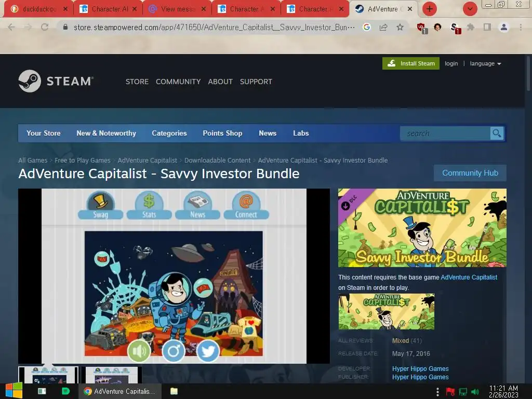Click the Swag hat icon in the game screenshot
Screen dimensions: 532x399
click(x=100, y=205)
